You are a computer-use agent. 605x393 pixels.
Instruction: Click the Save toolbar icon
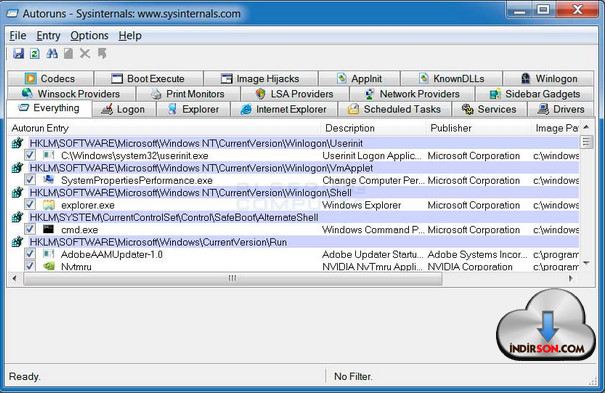[18, 54]
